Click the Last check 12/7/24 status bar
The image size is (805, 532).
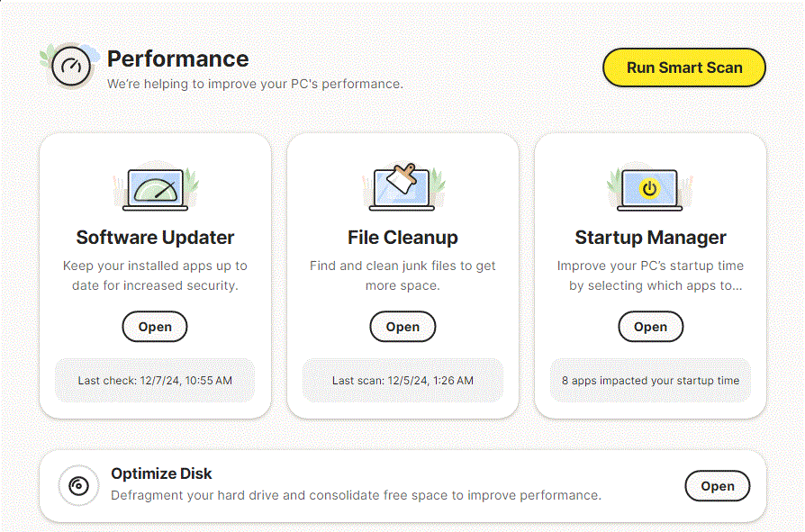[x=155, y=381]
